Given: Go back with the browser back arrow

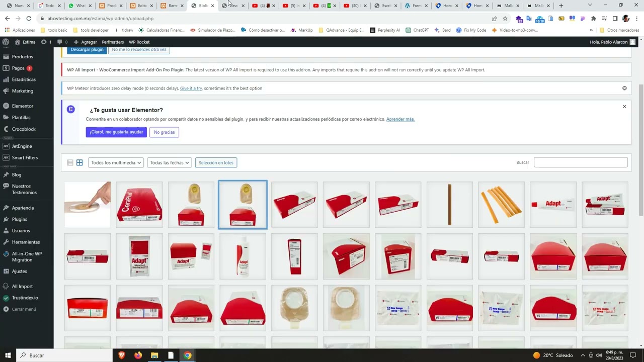Looking at the screenshot, I should tap(7, 19).
